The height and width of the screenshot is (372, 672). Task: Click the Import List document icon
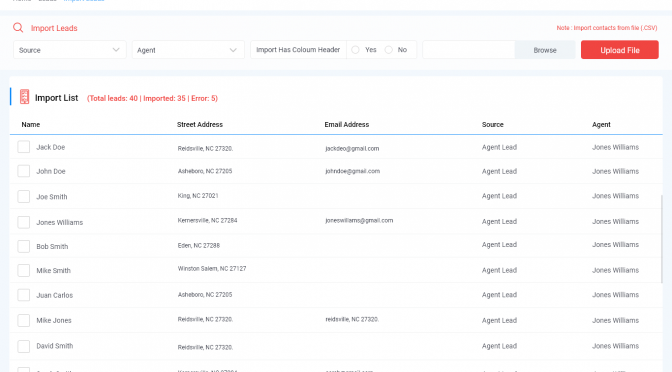(x=24, y=97)
